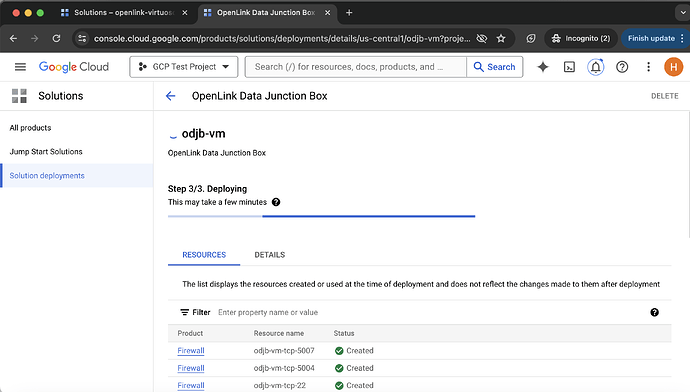Viewport: 690px width, 392px height.
Task: Click the deployment time help tooltip icon
Action: 276,202
